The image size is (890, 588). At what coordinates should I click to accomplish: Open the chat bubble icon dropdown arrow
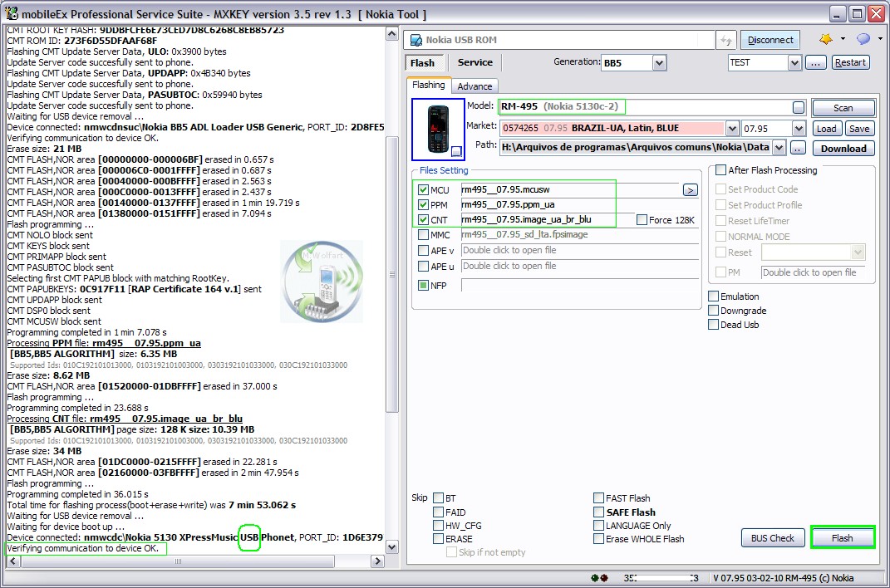(x=880, y=38)
